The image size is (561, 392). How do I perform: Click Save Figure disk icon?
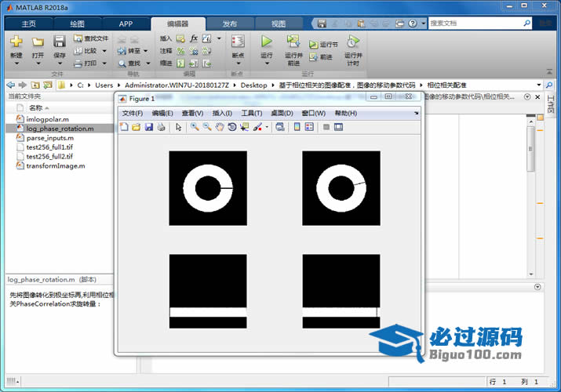[149, 127]
